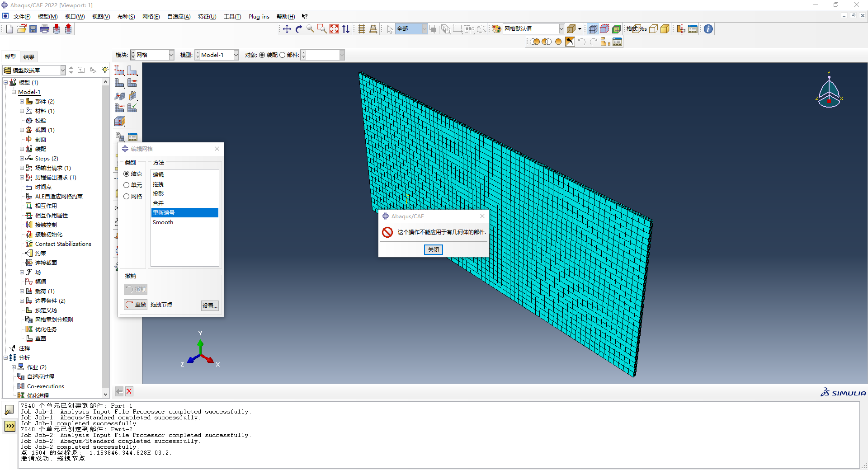Click the 设置... button

tap(210, 306)
